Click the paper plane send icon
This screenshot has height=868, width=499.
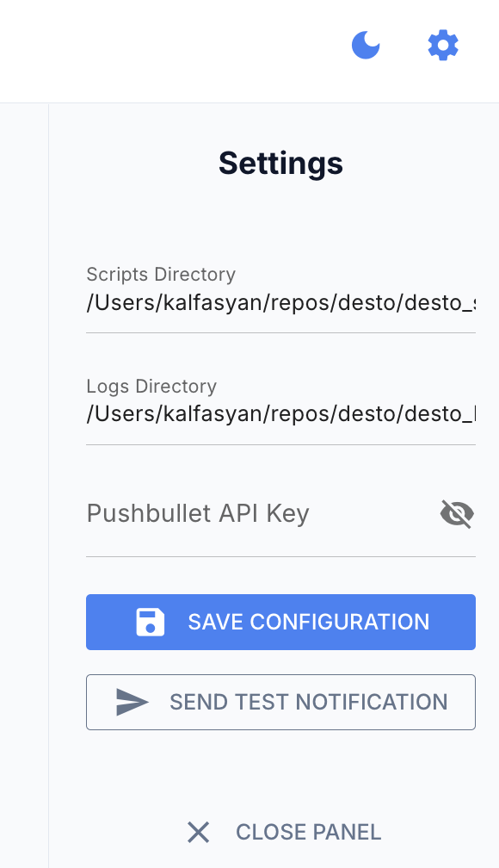pyautogui.click(x=132, y=702)
